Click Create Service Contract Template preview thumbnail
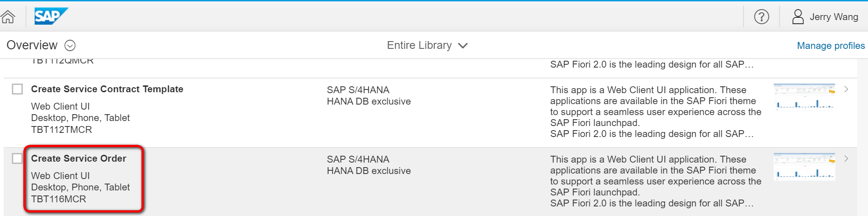868x216 pixels. [x=804, y=97]
